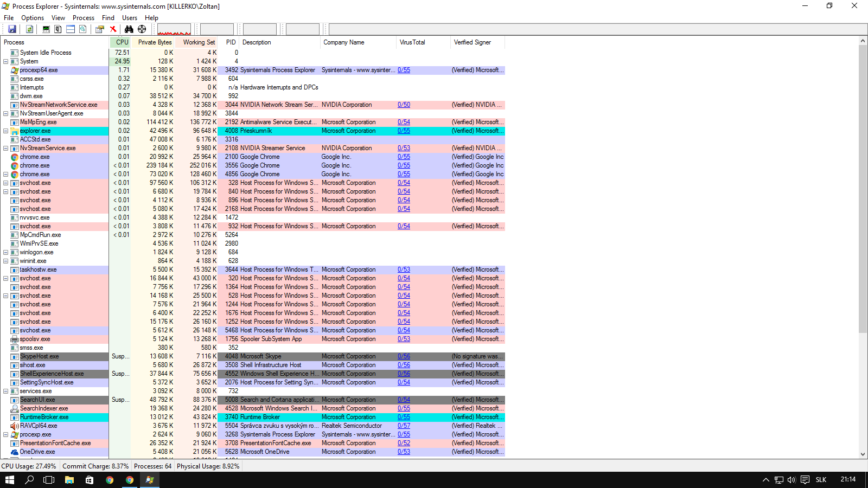Open the Users menu
Screen dimensions: 868x488
pos(130,18)
